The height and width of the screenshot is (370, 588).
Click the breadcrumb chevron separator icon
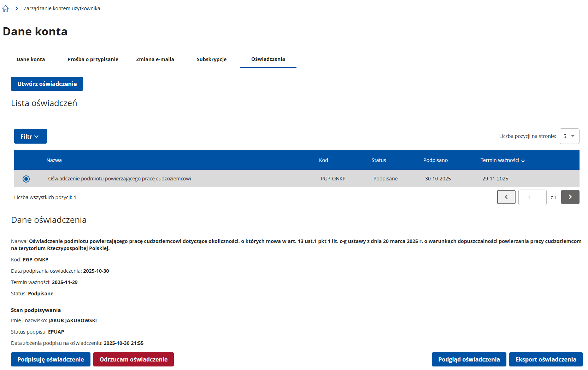(x=17, y=8)
